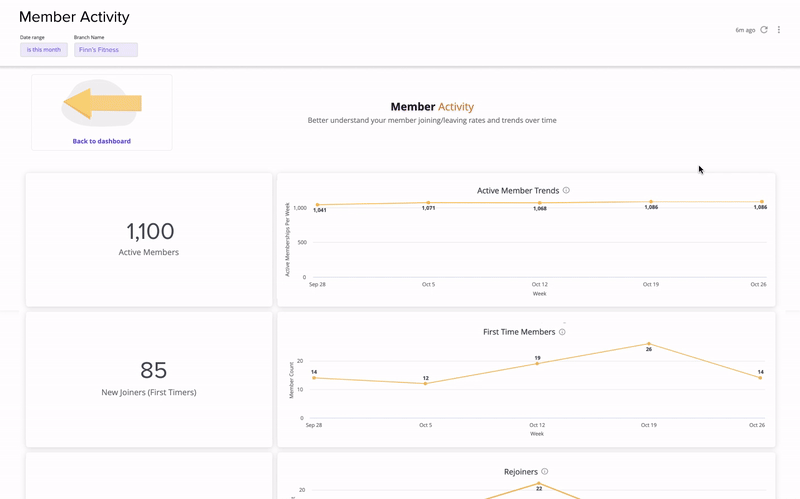
Task: Click the 'Active Members' tile label
Action: tap(149, 252)
